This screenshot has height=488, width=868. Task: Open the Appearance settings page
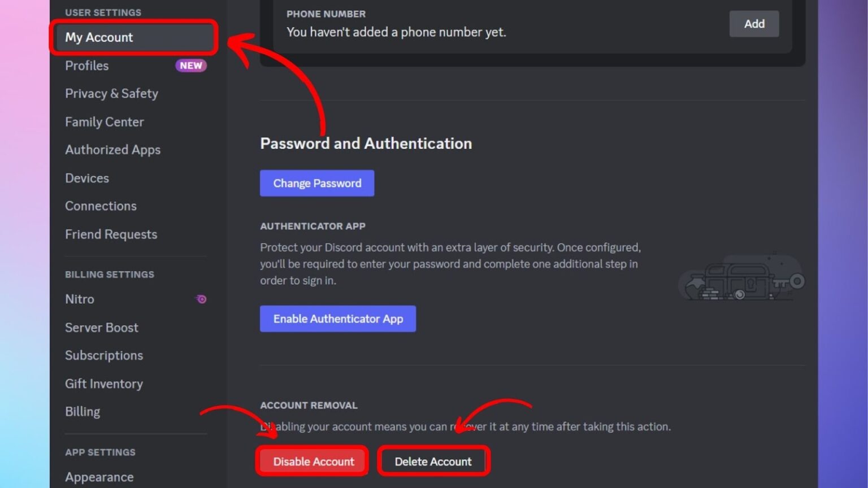tap(99, 477)
